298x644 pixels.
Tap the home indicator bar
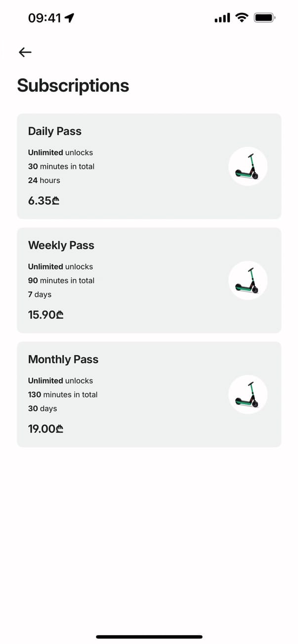149,637
